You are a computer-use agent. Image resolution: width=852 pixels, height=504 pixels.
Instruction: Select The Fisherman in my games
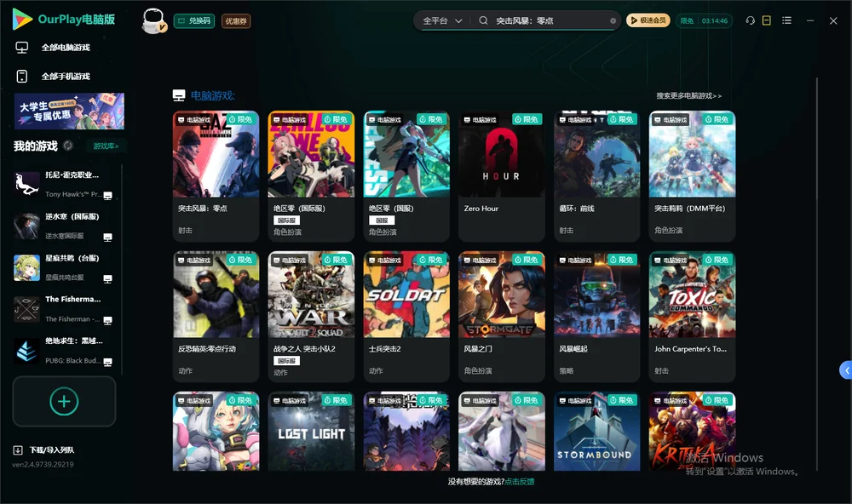coord(64,309)
